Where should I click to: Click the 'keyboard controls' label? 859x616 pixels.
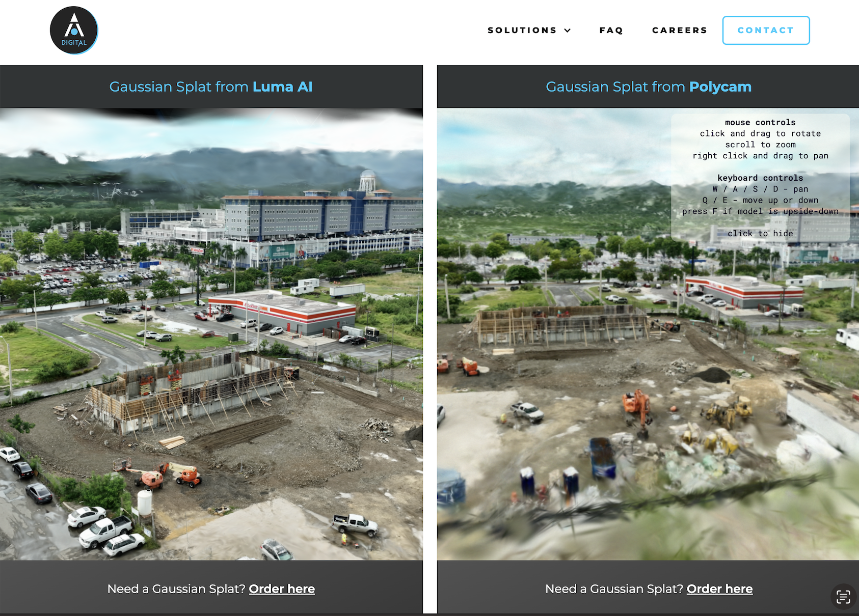[x=760, y=178]
